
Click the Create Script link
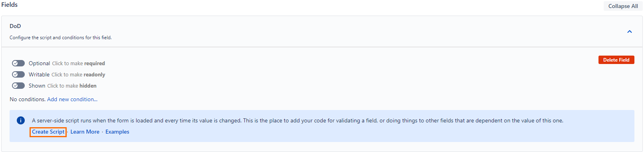[48, 132]
